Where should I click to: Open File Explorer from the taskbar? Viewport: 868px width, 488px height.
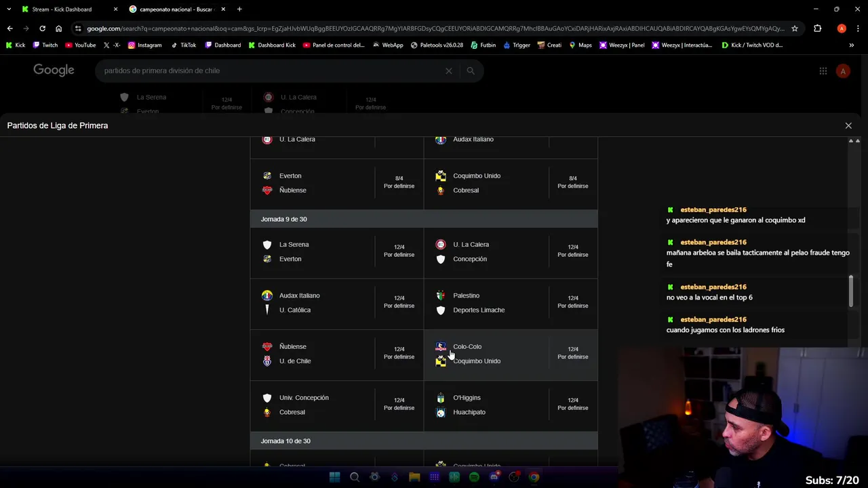(414, 477)
